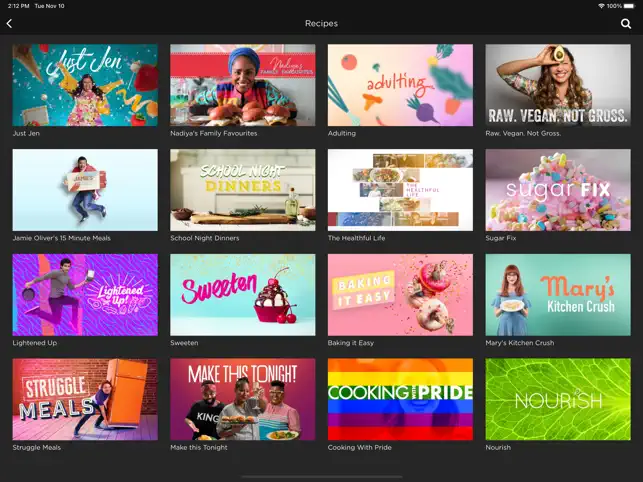This screenshot has width=643, height=482.
Task: Select the 'Make this Tonight' caption
Action: pos(199,448)
